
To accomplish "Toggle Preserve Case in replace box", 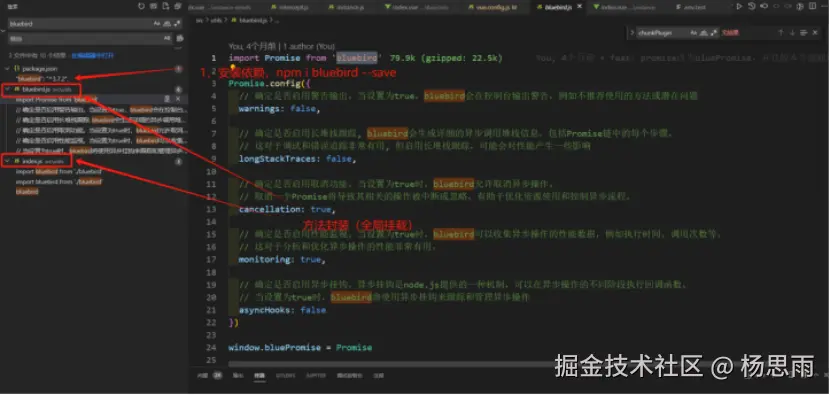I will 167,38.
